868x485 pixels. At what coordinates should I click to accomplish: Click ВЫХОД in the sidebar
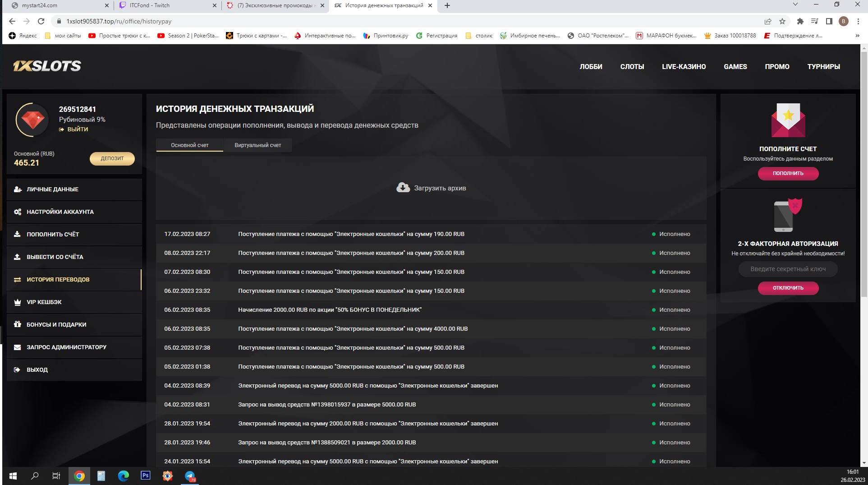coord(74,370)
